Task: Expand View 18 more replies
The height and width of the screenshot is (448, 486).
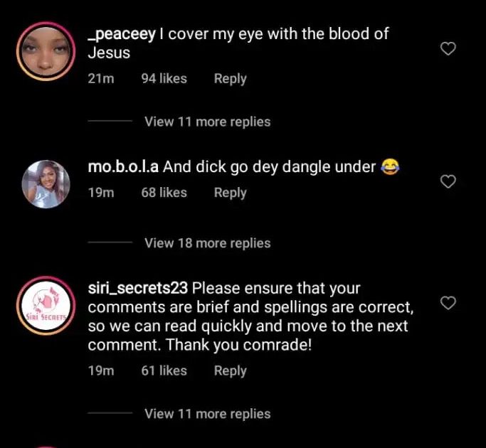Action: coord(207,243)
